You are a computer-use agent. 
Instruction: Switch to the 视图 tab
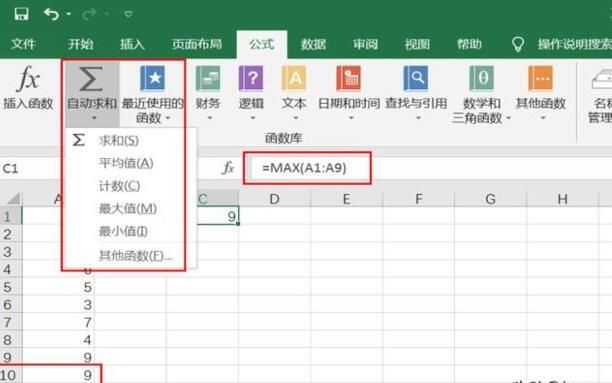417,44
